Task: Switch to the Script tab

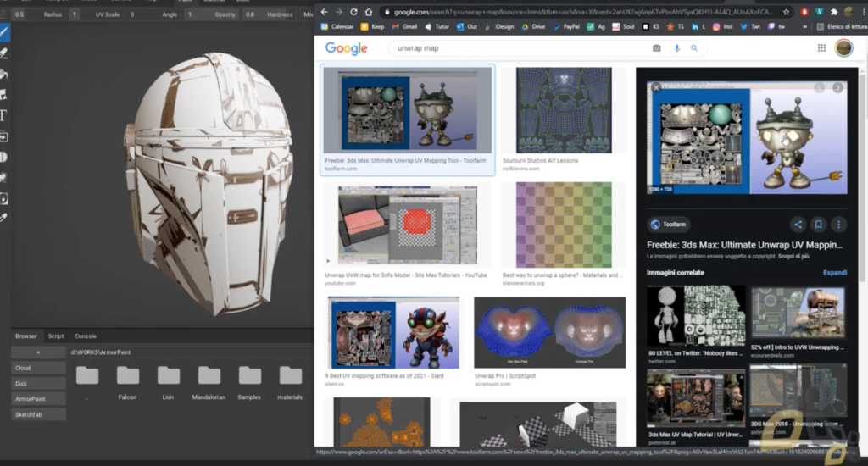Action: [x=55, y=336]
